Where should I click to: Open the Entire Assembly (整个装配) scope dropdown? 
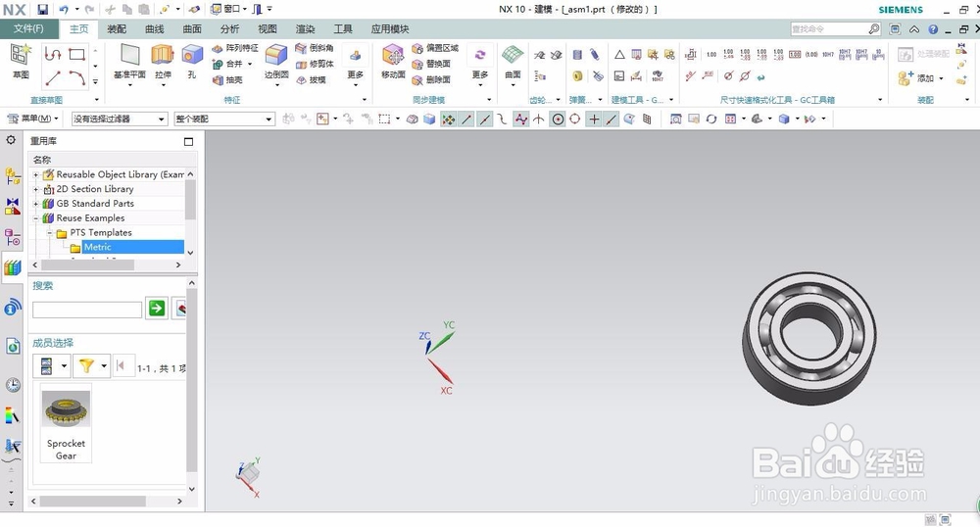point(224,119)
